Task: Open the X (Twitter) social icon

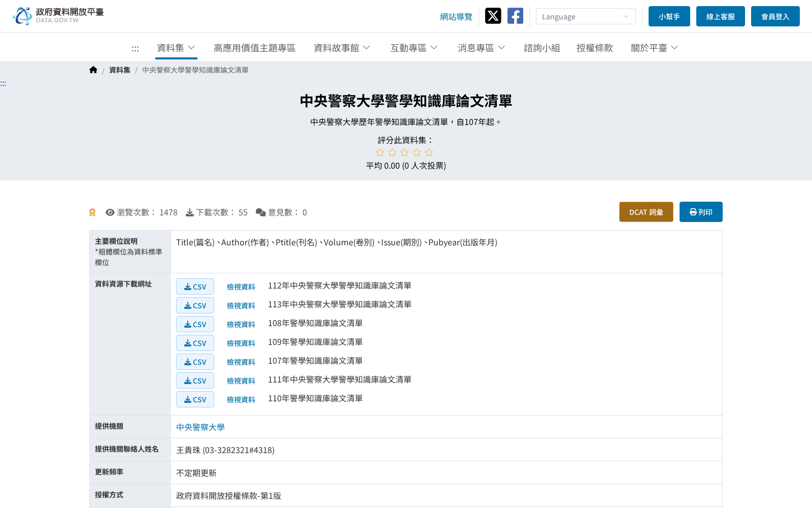Action: 493,16
